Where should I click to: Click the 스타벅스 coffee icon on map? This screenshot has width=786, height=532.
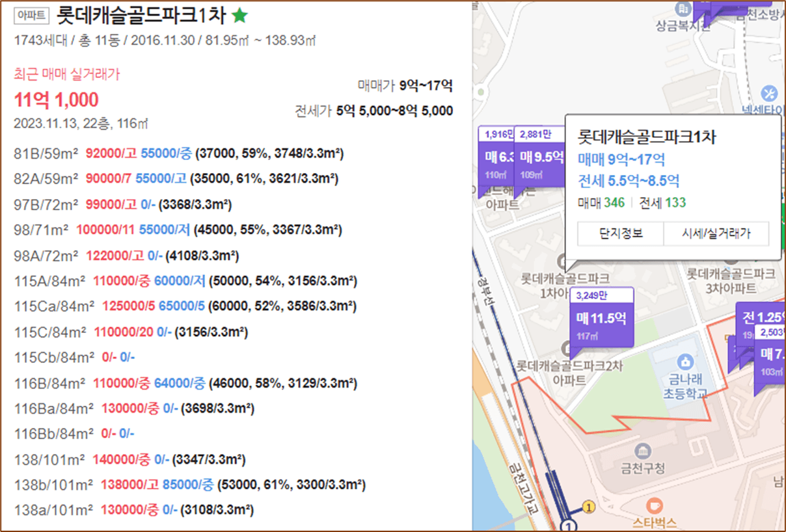pyautogui.click(x=654, y=505)
